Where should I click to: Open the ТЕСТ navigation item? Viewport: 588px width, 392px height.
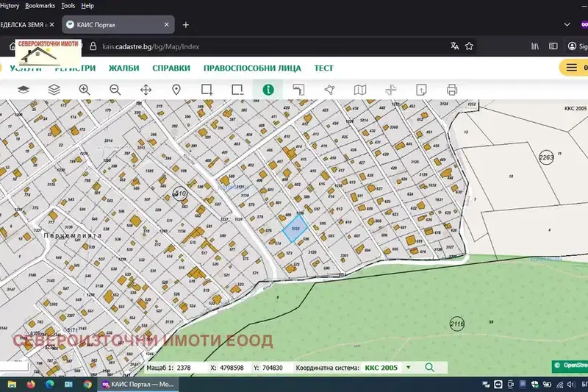coord(323,68)
